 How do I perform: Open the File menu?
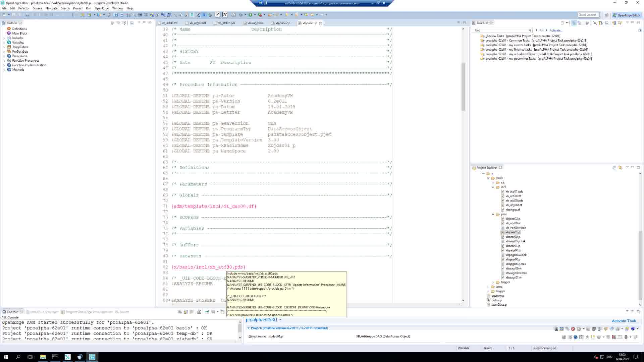(4, 8)
